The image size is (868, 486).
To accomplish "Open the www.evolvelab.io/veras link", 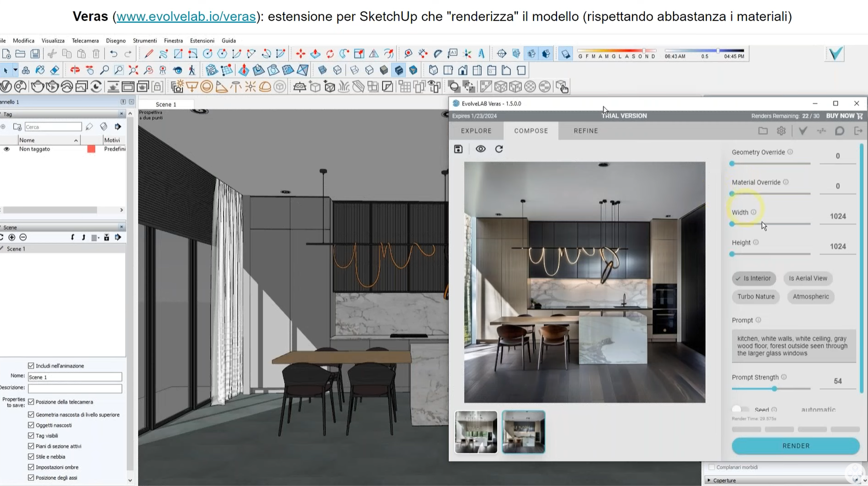I will click(186, 17).
